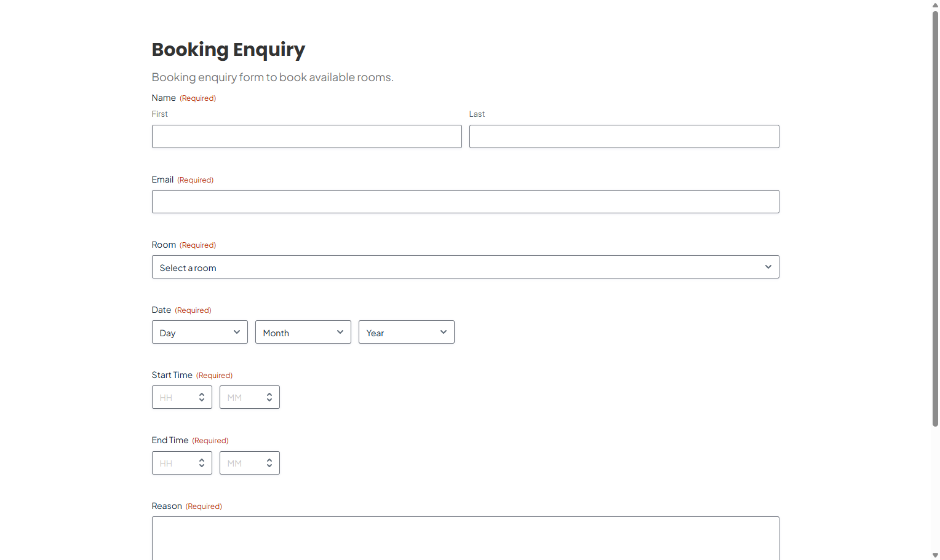
Task: Focus the Email input field
Action: 465,202
